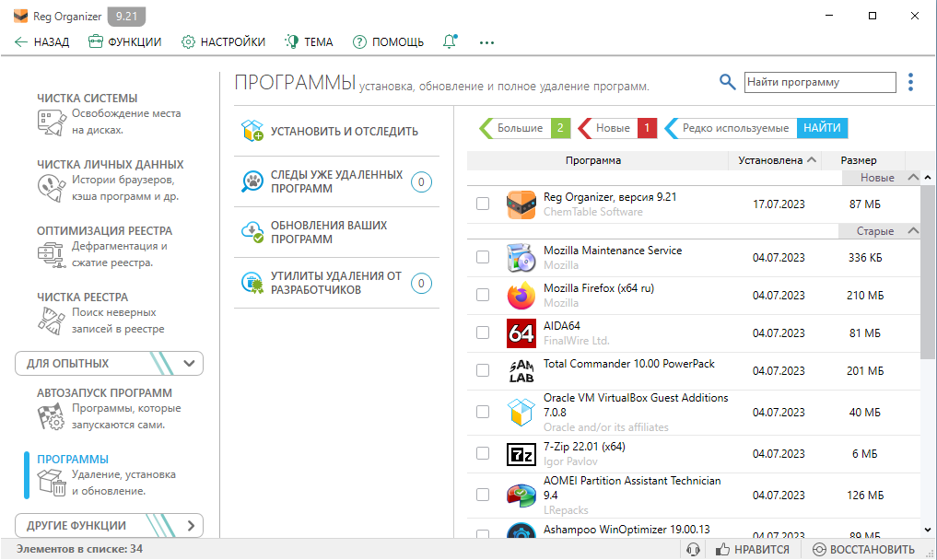Click the Чистка реестра broom icon

(x=52, y=321)
